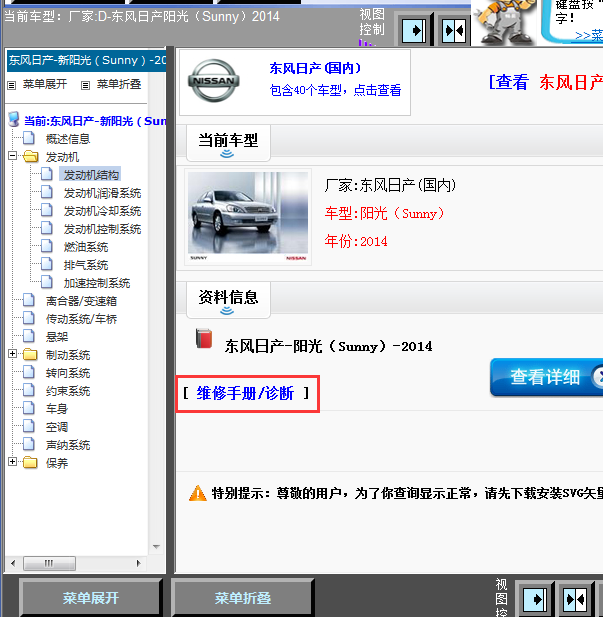Select 声纳系统 in the tree

click(x=68, y=445)
